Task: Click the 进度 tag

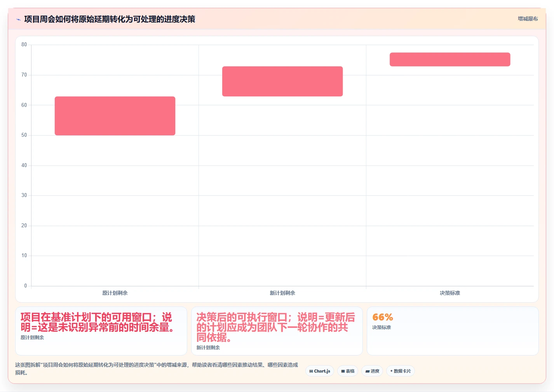Action: pyautogui.click(x=372, y=371)
